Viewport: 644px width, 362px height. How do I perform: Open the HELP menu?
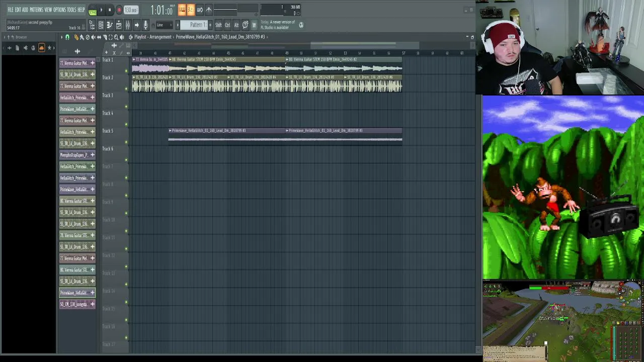[81, 10]
